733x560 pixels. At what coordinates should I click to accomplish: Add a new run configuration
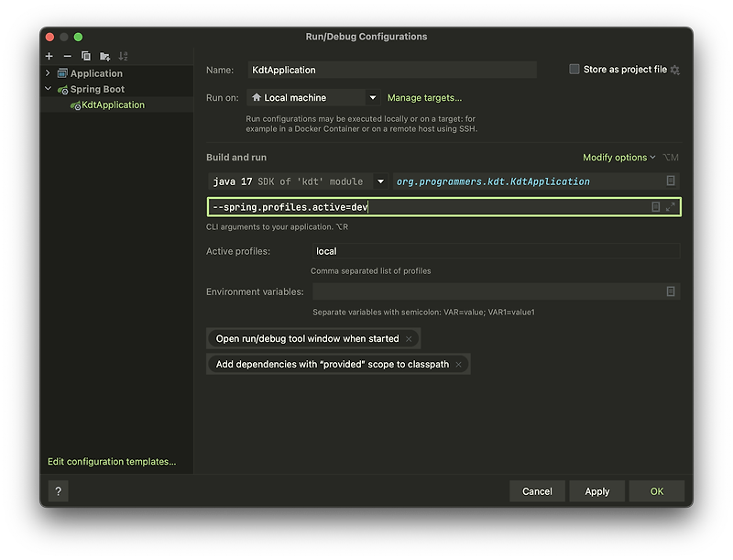(47, 56)
